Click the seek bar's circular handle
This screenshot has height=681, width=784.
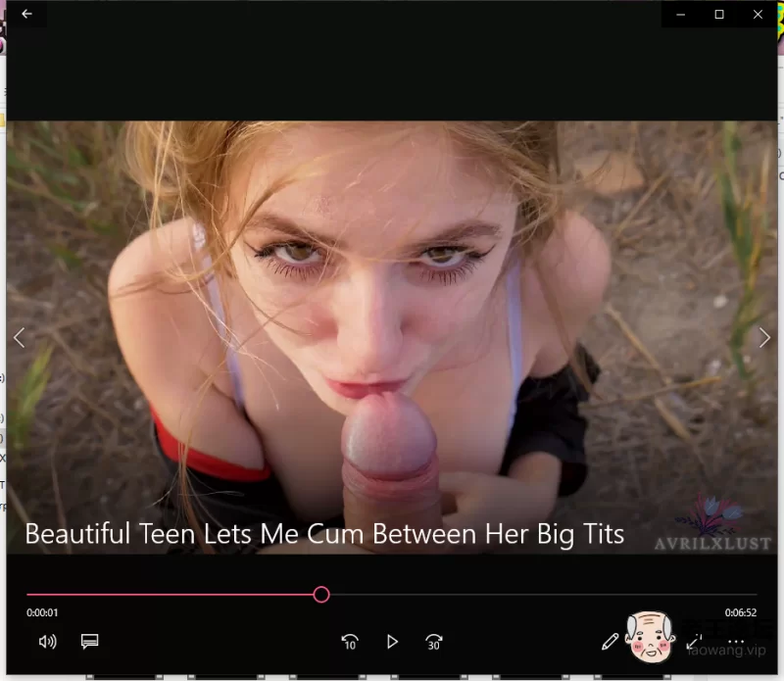click(x=321, y=595)
